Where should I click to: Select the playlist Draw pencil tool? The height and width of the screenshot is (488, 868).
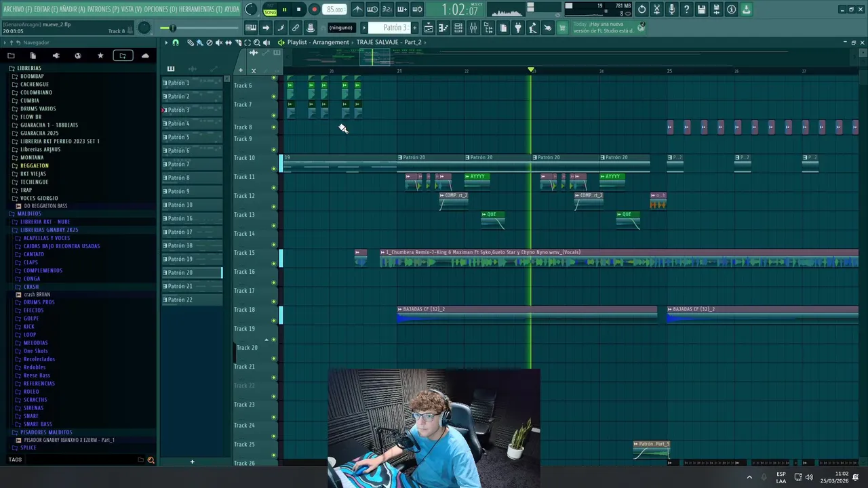(x=191, y=42)
